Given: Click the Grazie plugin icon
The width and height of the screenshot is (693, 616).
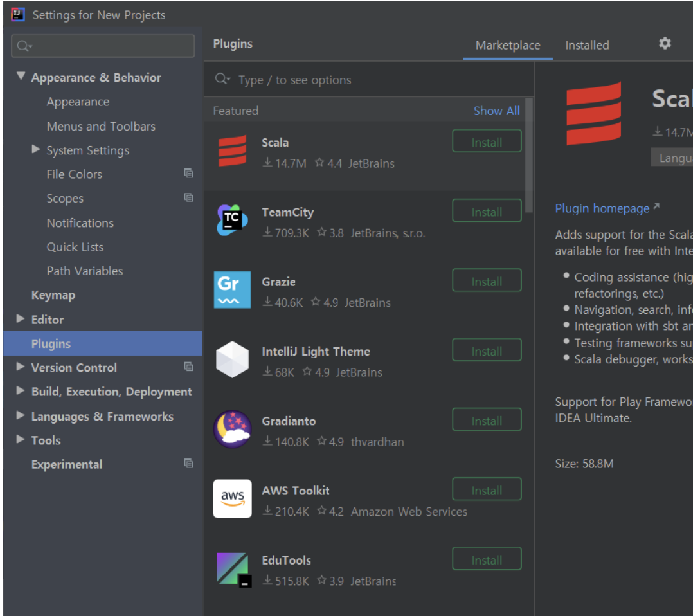Looking at the screenshot, I should [233, 289].
